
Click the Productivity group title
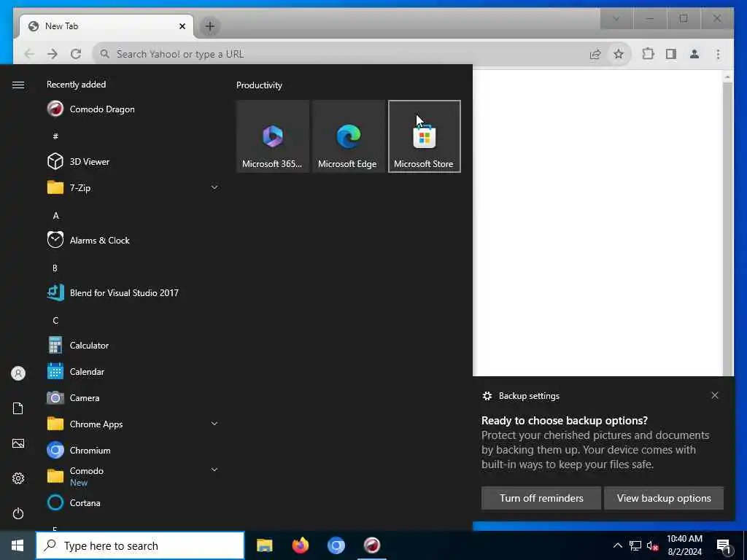click(259, 85)
